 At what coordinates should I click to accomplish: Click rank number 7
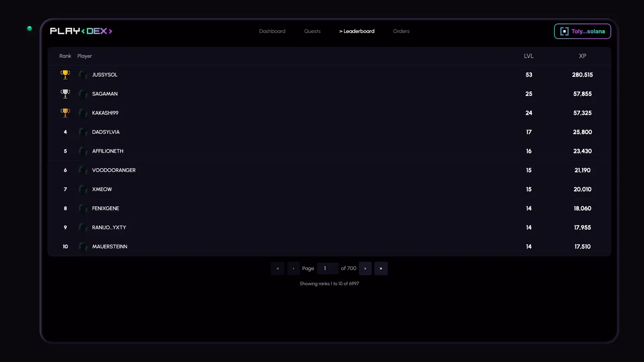click(x=65, y=189)
